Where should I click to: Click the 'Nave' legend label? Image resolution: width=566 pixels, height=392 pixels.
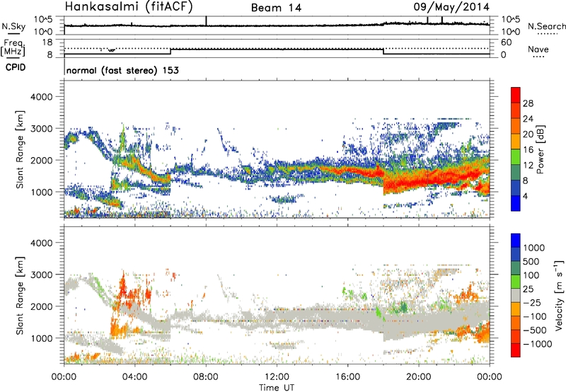(x=538, y=49)
